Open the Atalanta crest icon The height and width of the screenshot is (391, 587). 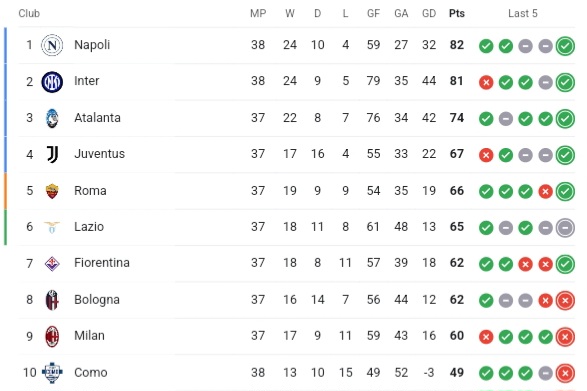52,118
